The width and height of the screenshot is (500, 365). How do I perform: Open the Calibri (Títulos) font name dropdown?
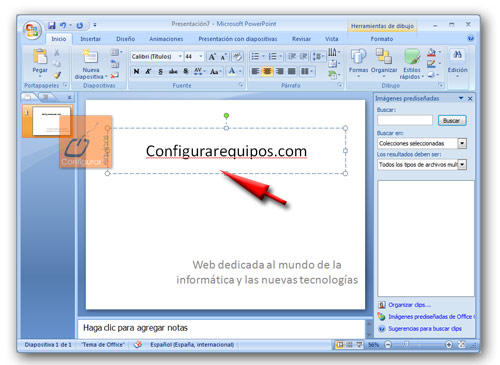click(180, 56)
